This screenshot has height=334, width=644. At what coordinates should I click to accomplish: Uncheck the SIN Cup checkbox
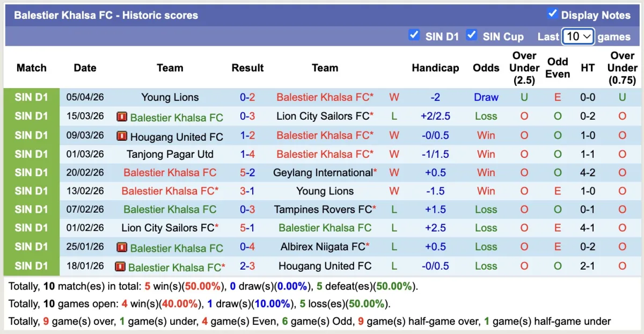pos(472,35)
